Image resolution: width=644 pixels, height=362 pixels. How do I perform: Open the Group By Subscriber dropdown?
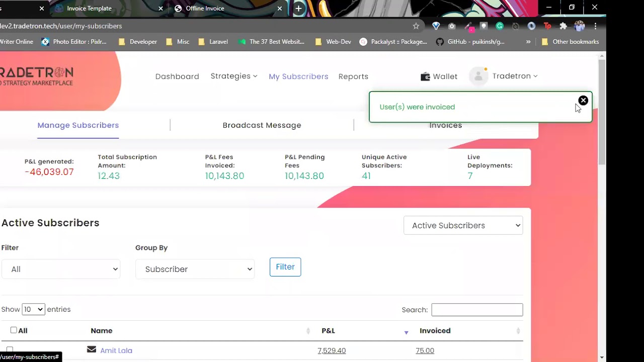(x=195, y=269)
